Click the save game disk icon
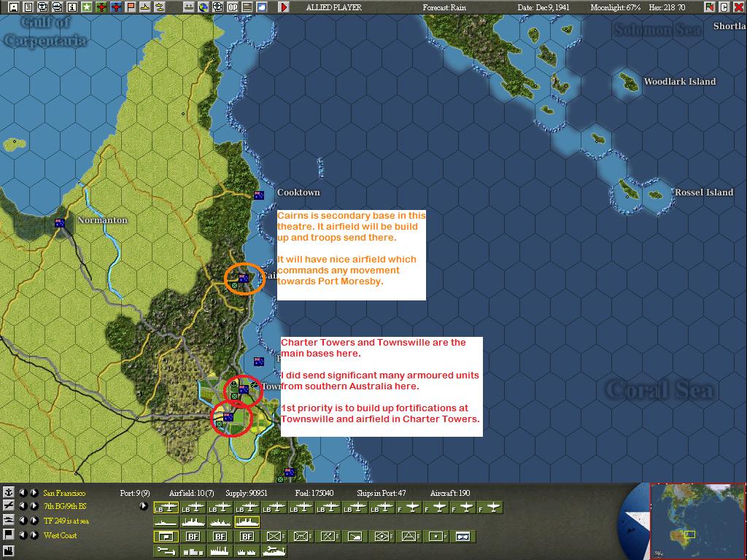 pyautogui.click(x=14, y=7)
